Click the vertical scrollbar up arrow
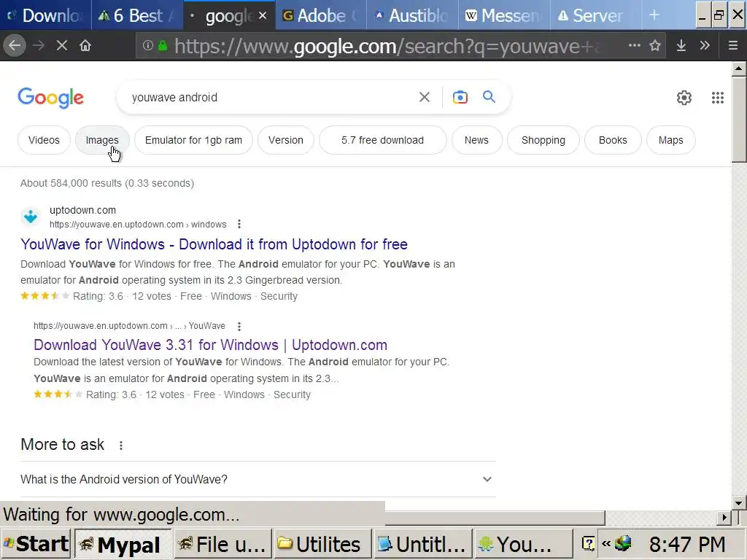 pyautogui.click(x=738, y=69)
